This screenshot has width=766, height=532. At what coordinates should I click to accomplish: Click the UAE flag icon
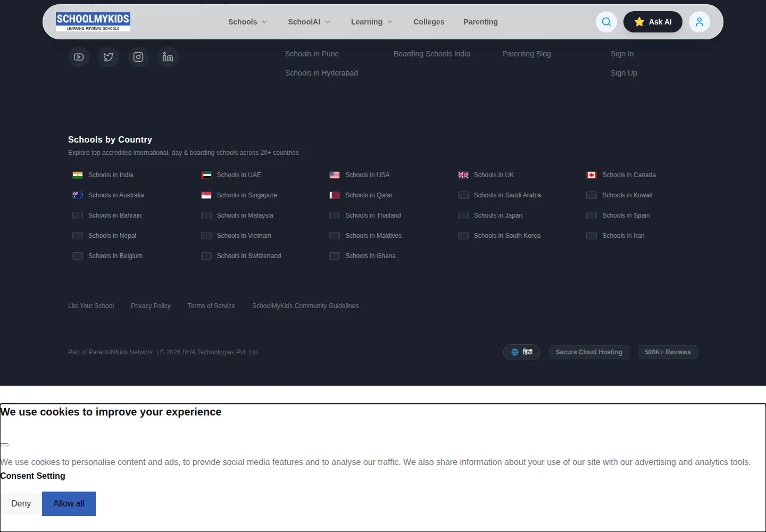(206, 175)
